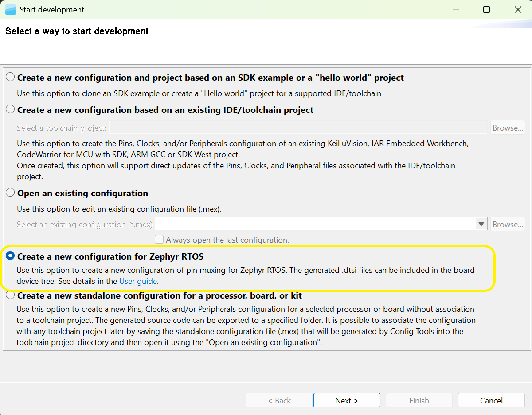Click the Start development window app icon
The image size is (532, 415).
(x=10, y=9)
